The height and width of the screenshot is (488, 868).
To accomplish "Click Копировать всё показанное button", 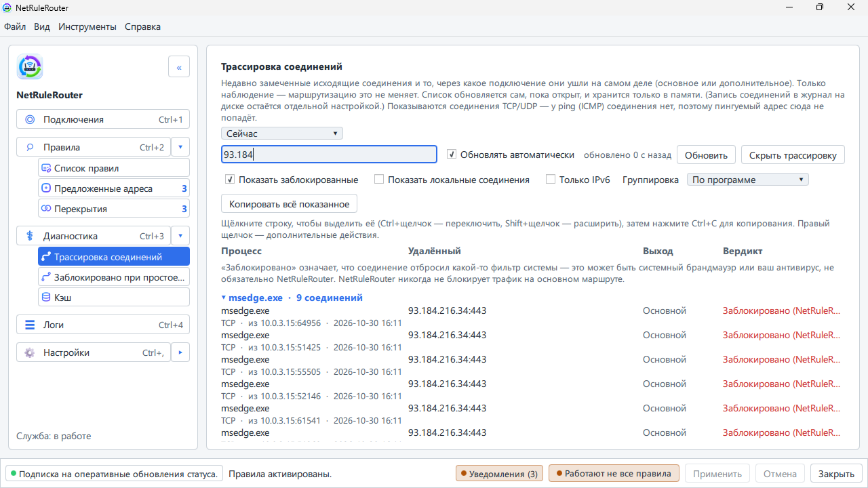I will coord(289,204).
